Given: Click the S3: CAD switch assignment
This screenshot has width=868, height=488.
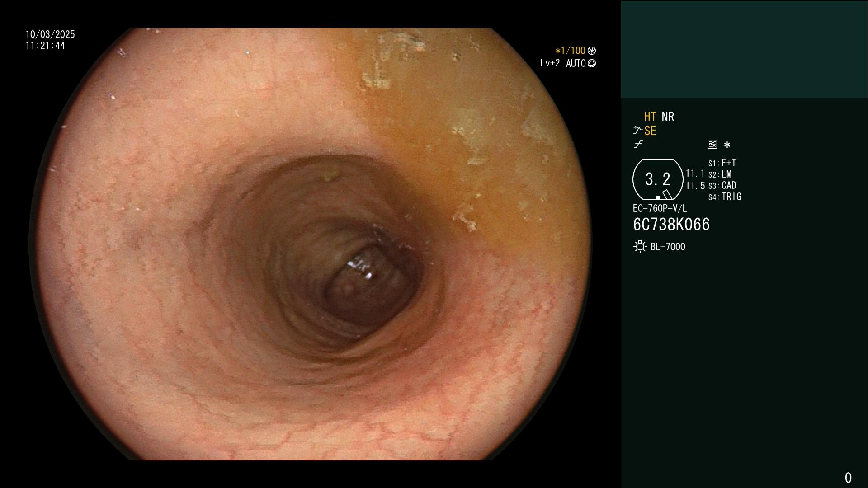Looking at the screenshot, I should 722,185.
